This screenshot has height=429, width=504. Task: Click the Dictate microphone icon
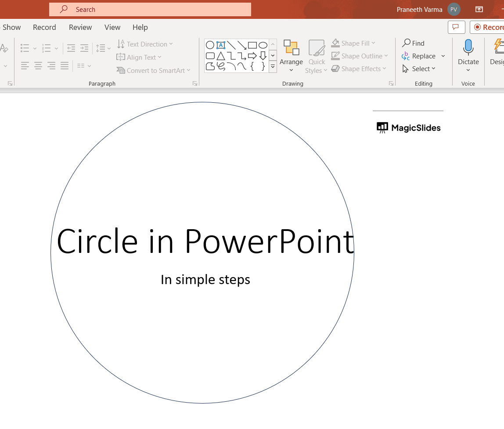(x=468, y=47)
